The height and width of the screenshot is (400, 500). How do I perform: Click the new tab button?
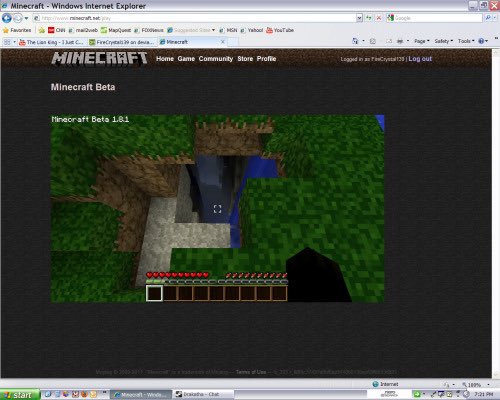click(x=233, y=42)
